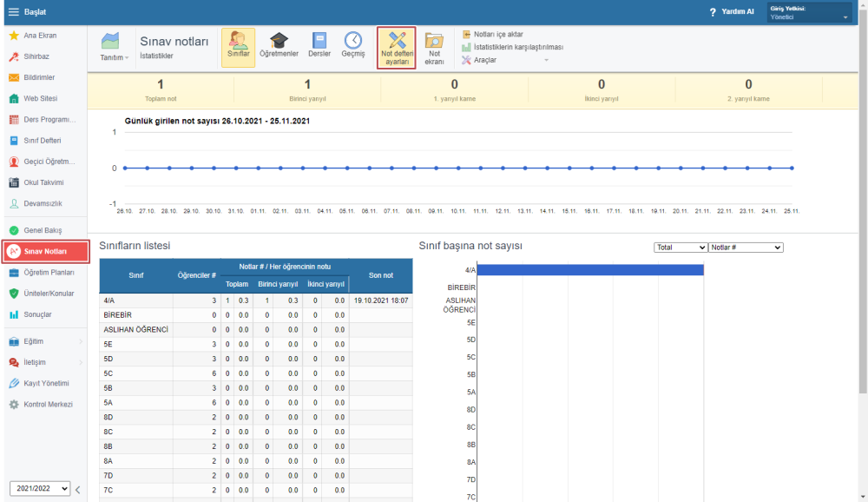Expand the Tanıtım dropdown
Image resolution: width=868 pixels, height=502 pixels.
(113, 57)
